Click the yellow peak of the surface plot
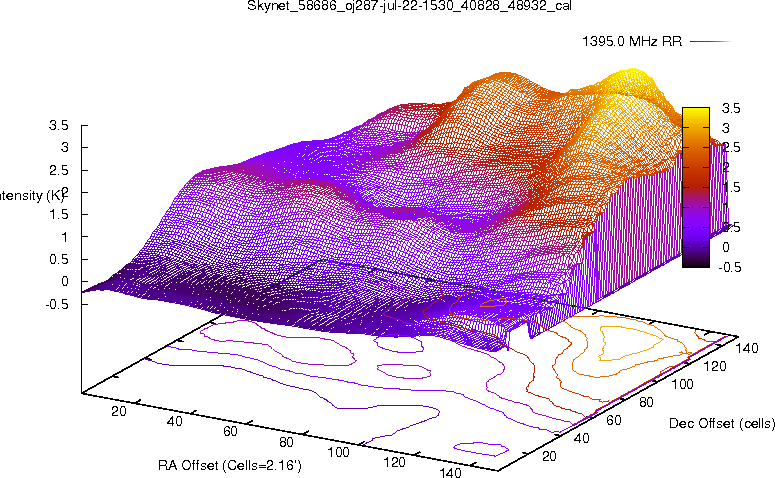The height and width of the screenshot is (478, 775). coord(632,78)
